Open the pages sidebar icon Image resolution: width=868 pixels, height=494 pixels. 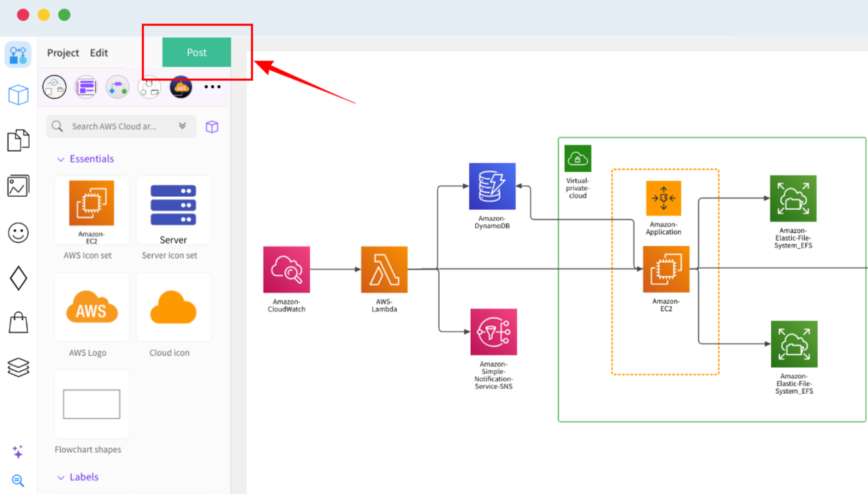point(19,140)
